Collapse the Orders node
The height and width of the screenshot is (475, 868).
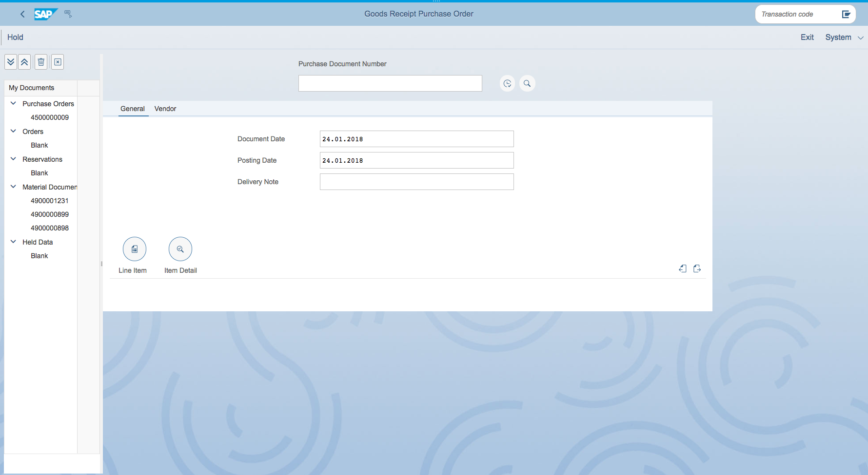tap(13, 131)
